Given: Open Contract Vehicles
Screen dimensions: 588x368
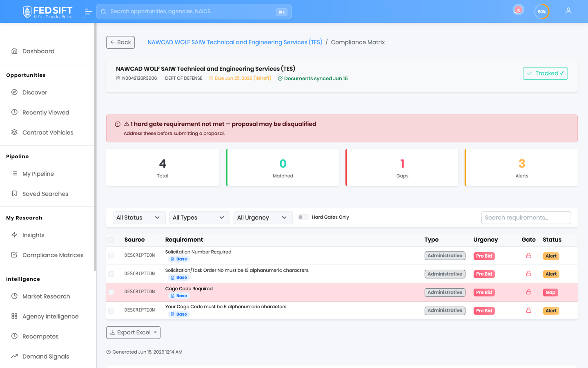Looking at the screenshot, I should click(x=47, y=132).
